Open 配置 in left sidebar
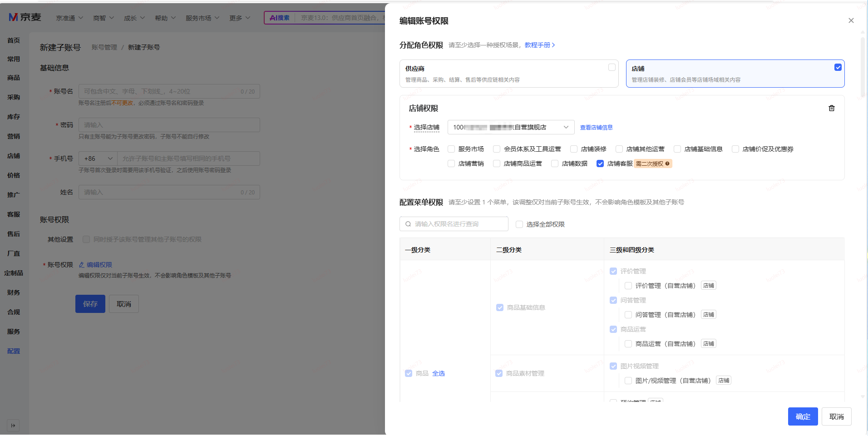 point(14,351)
